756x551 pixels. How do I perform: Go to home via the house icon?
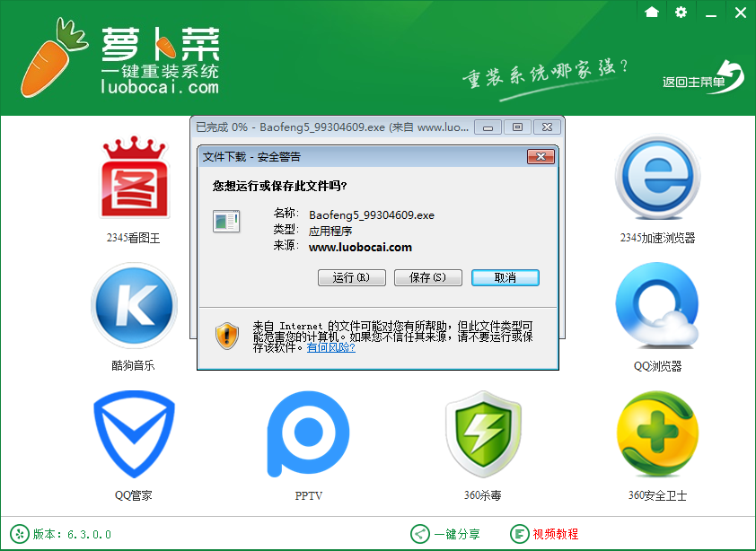(x=652, y=12)
